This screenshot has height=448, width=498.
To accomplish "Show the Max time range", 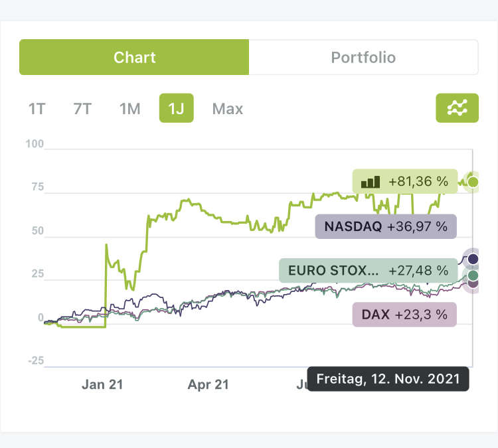I will [x=228, y=109].
